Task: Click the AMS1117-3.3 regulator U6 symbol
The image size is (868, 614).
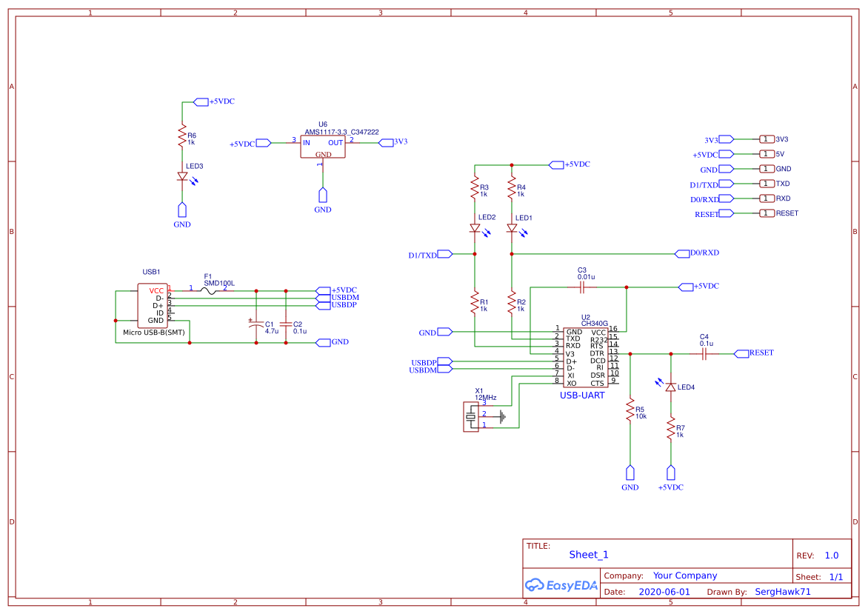Action: coord(323,146)
